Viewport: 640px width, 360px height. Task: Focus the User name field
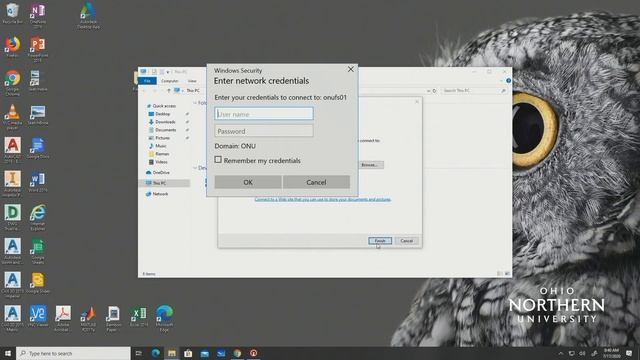[264, 114]
